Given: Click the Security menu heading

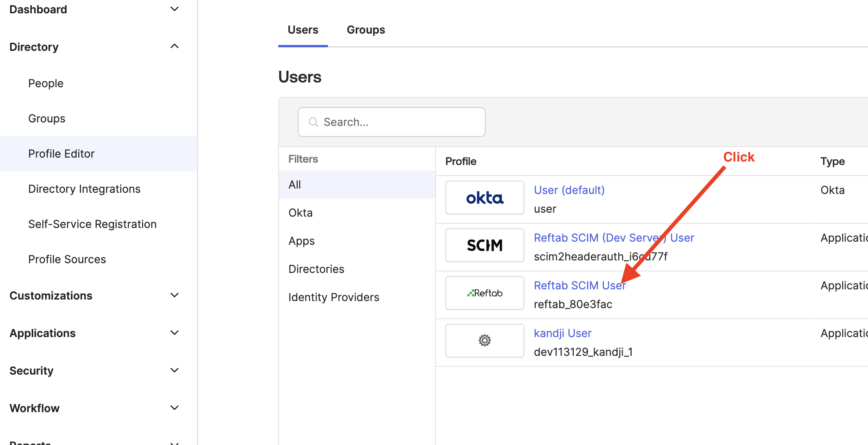Looking at the screenshot, I should pos(31,371).
